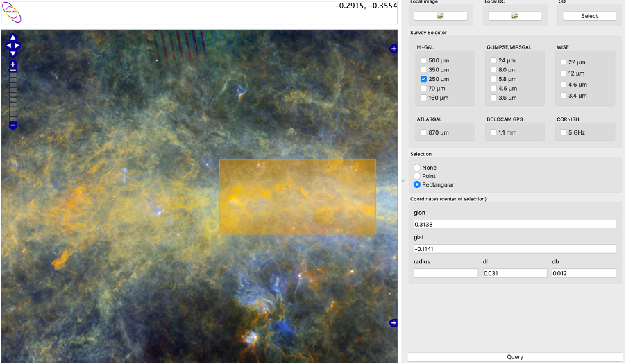Click the dl value field
This screenshot has height=364, width=626.
coord(515,273)
